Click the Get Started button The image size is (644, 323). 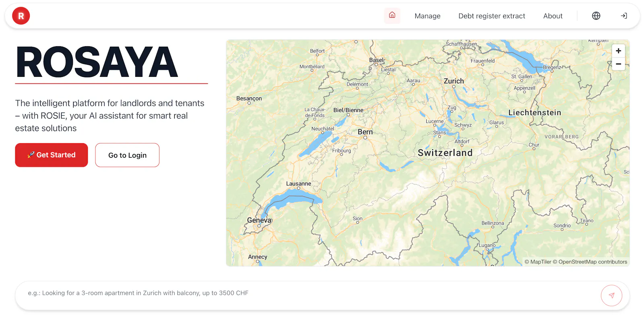pyautogui.click(x=52, y=155)
